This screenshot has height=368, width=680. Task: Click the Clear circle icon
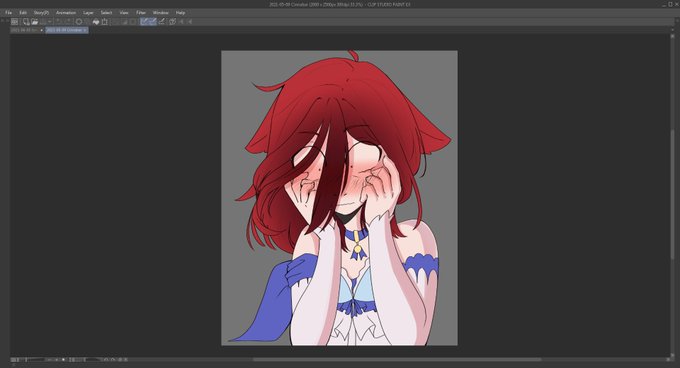pos(79,22)
